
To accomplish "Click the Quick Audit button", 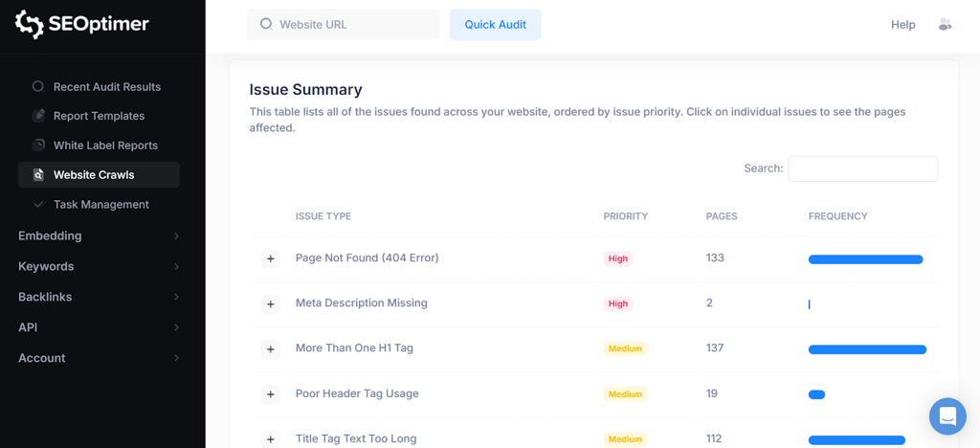I will 495,25.
